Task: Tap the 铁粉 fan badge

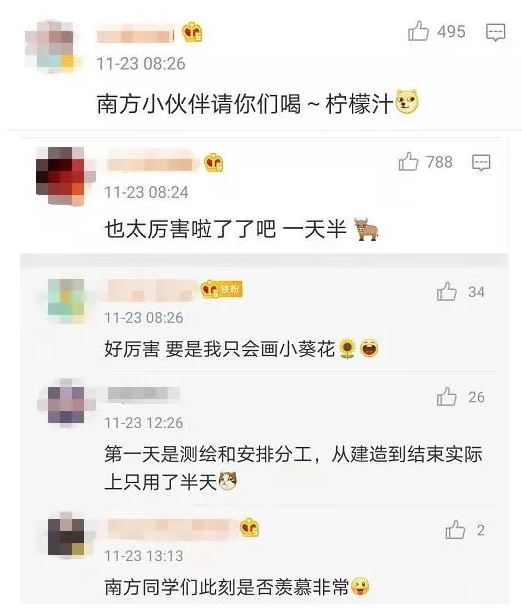Action: (x=222, y=289)
